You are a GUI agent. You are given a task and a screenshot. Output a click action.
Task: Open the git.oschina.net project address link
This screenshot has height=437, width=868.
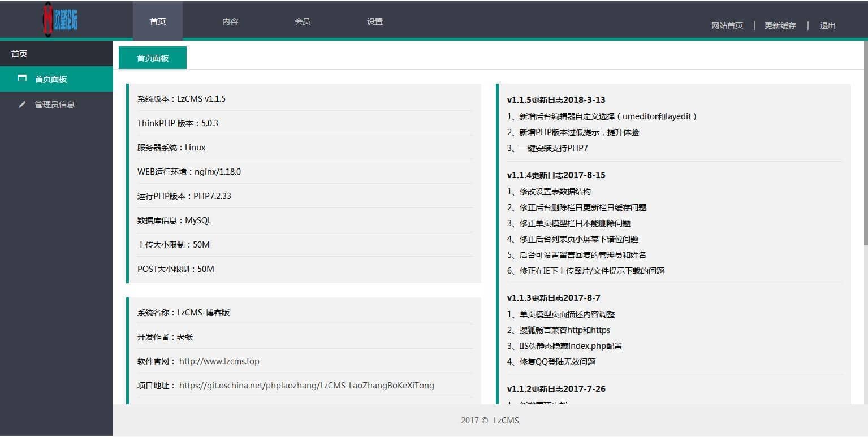pyautogui.click(x=306, y=386)
